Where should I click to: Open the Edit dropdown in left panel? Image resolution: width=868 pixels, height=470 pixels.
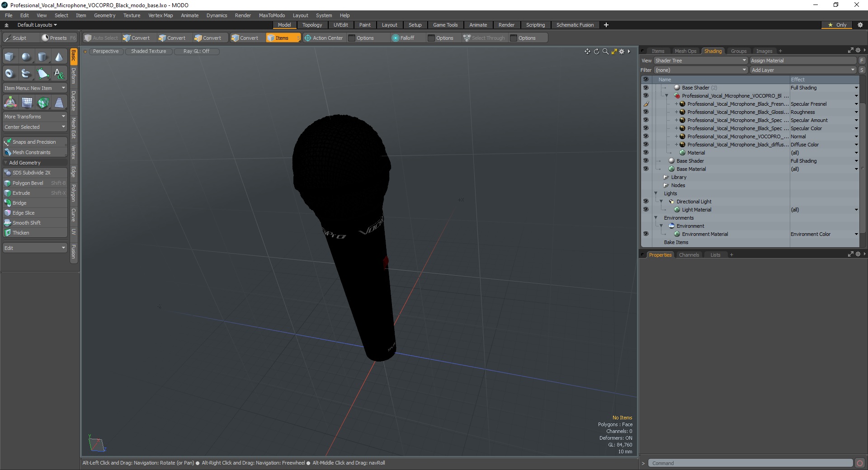click(x=35, y=248)
